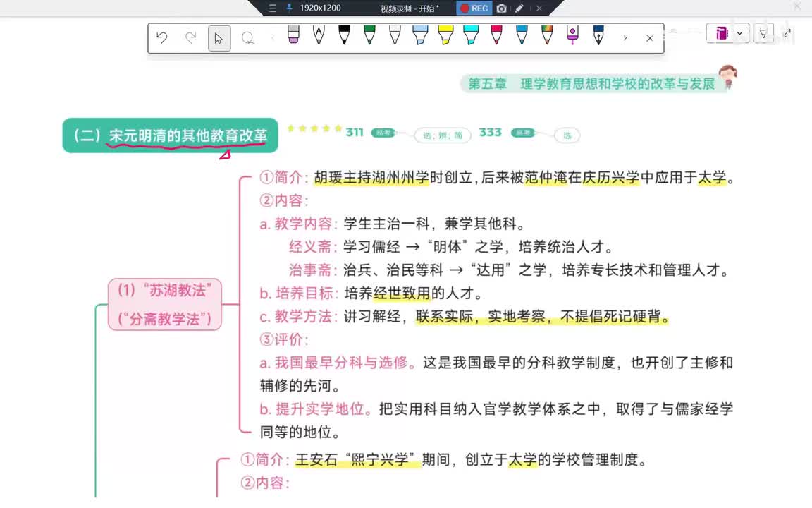Screen dimensions: 812x508
Task: Click the cartoon girl mascot icon
Action: (727, 77)
